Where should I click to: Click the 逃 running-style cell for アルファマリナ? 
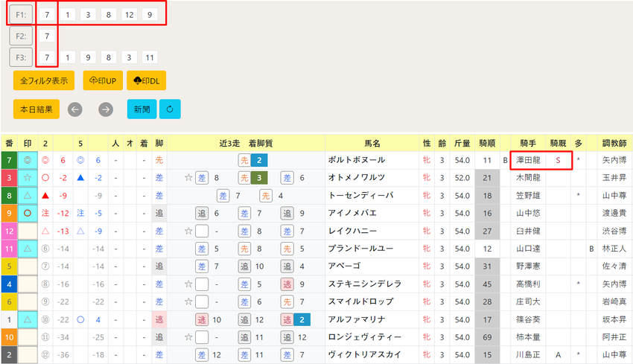[x=159, y=319]
